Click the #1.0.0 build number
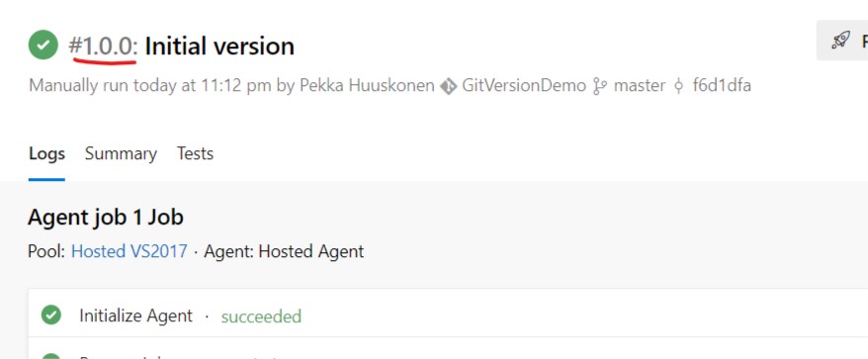The height and width of the screenshot is (359, 868). 103,45
